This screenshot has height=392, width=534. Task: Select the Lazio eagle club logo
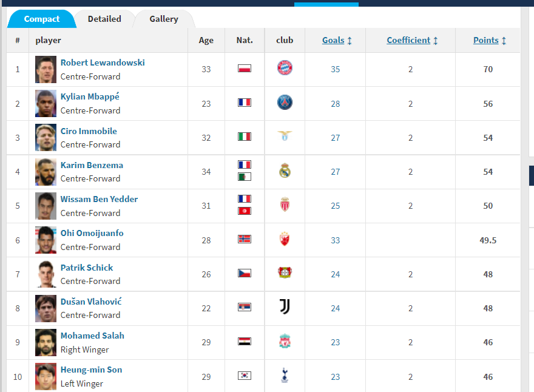285,135
